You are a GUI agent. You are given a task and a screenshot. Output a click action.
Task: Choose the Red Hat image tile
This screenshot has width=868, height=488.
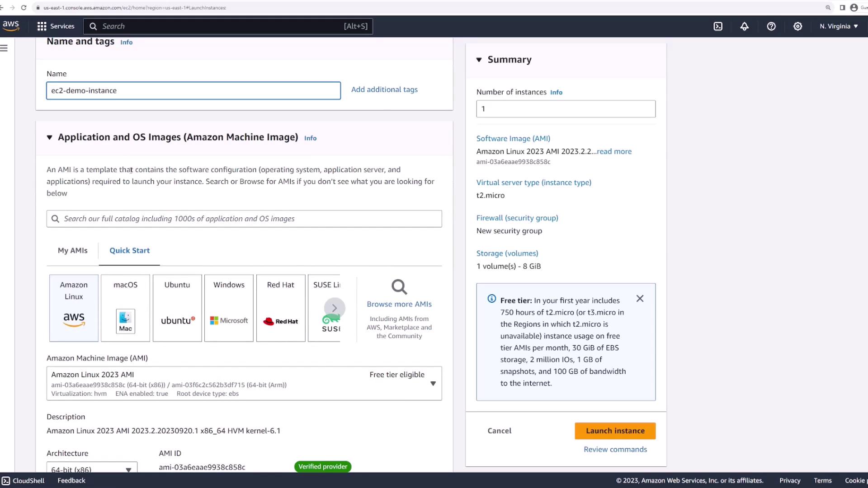click(x=280, y=308)
